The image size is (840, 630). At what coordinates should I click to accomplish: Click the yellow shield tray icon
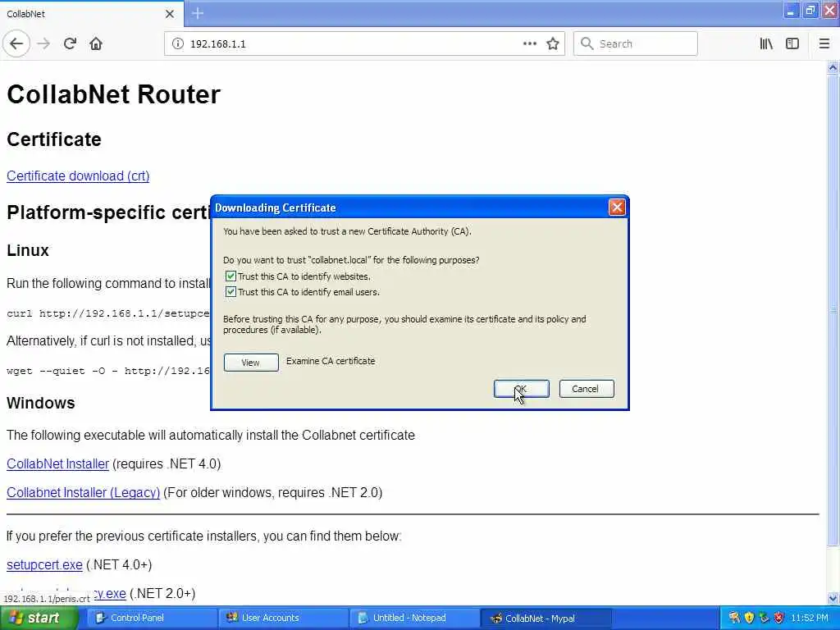point(749,619)
